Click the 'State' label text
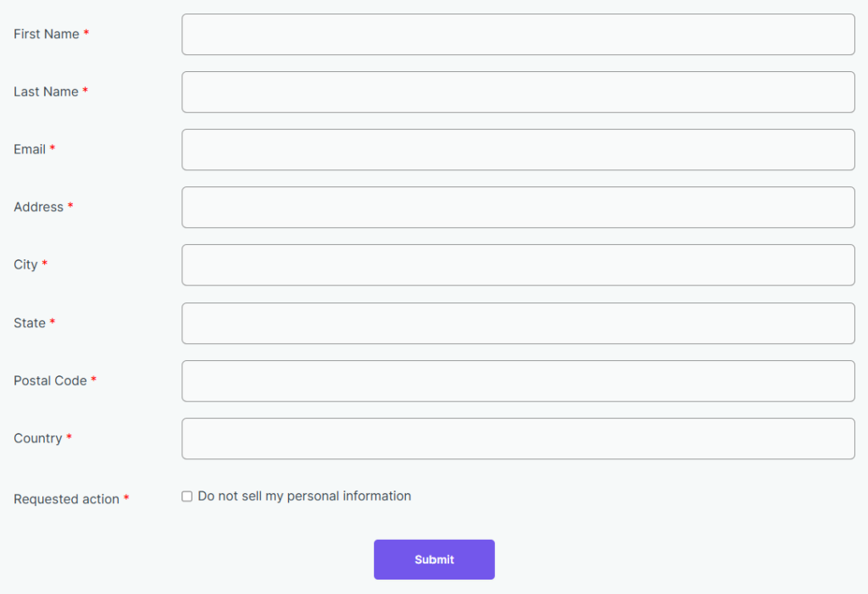This screenshot has width=868, height=594. (29, 323)
